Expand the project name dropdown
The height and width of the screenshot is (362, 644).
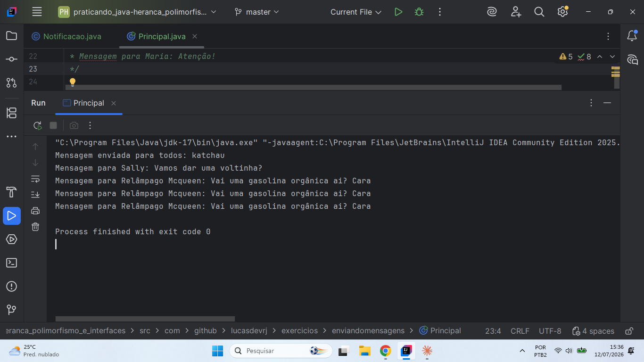138,12
